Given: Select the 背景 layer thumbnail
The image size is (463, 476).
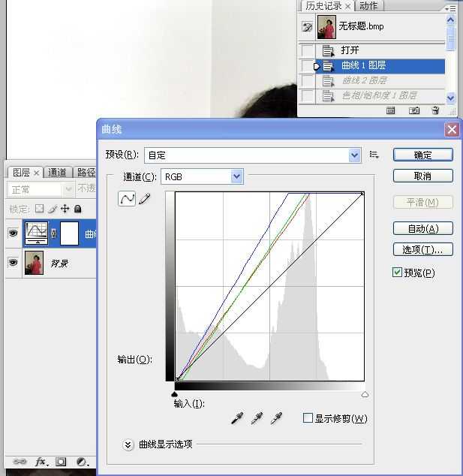Looking at the screenshot, I should (x=34, y=263).
